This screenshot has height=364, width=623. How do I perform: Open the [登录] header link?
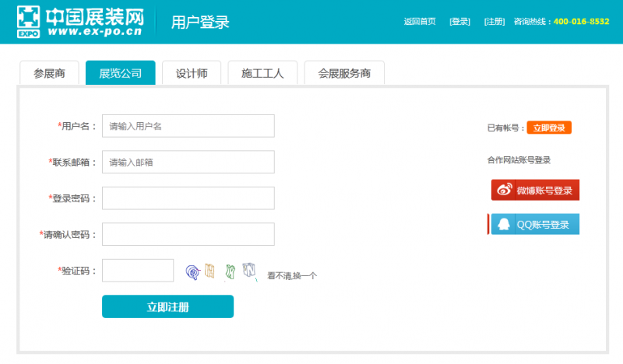pyautogui.click(x=459, y=22)
